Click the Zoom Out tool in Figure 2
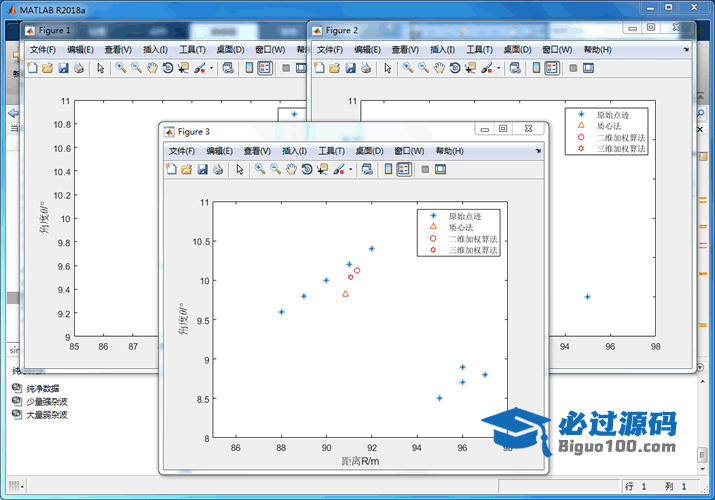Image resolution: width=715 pixels, height=500 pixels. [x=424, y=68]
